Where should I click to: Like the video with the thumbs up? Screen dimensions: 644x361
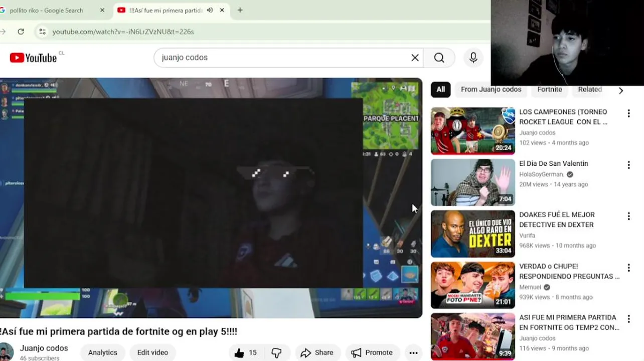tap(245, 352)
